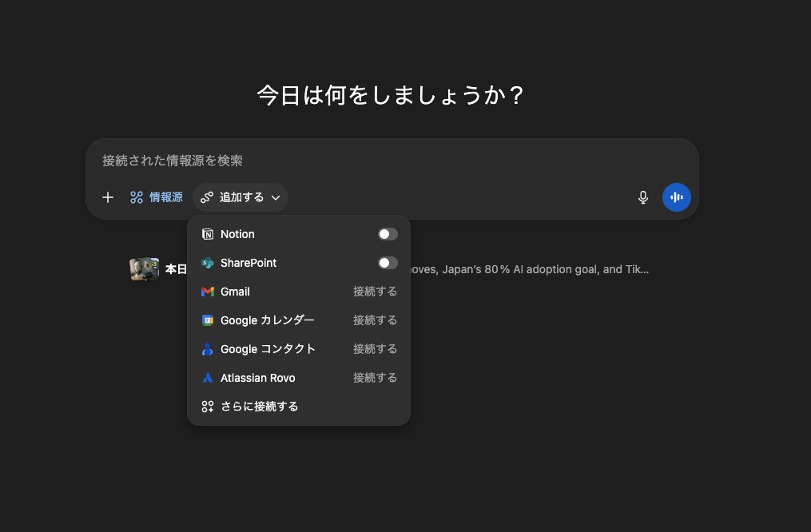Select the Google カレンダー menu label

pos(268,320)
